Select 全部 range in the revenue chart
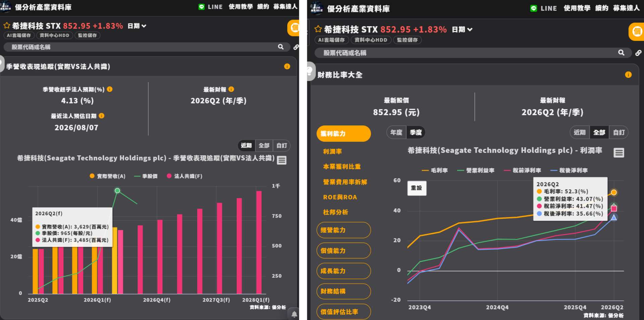The image size is (644, 320). (x=264, y=146)
